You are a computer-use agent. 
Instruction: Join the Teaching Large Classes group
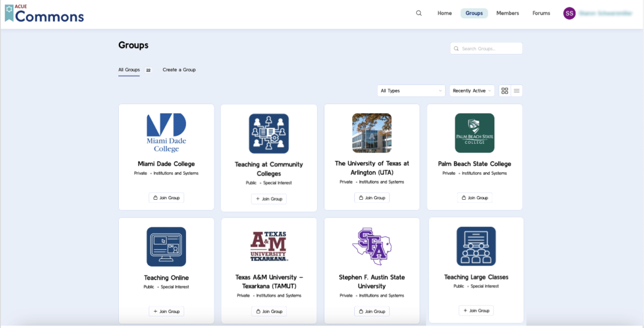(x=475, y=310)
